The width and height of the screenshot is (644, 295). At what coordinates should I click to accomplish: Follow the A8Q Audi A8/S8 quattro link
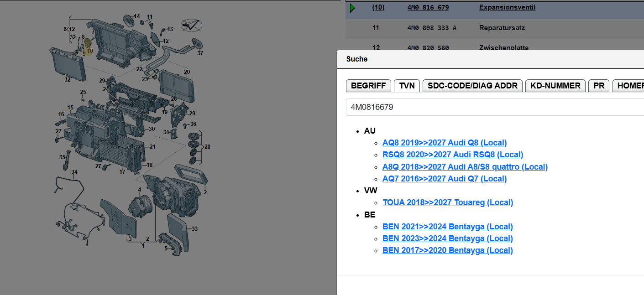click(465, 167)
